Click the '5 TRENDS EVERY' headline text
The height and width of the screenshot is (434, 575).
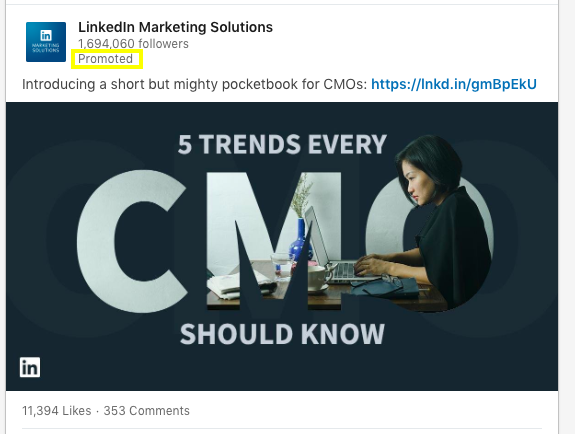pyautogui.click(x=282, y=144)
